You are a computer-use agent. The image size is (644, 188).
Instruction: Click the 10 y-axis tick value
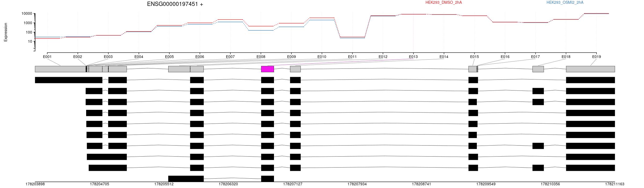(x=30, y=41)
